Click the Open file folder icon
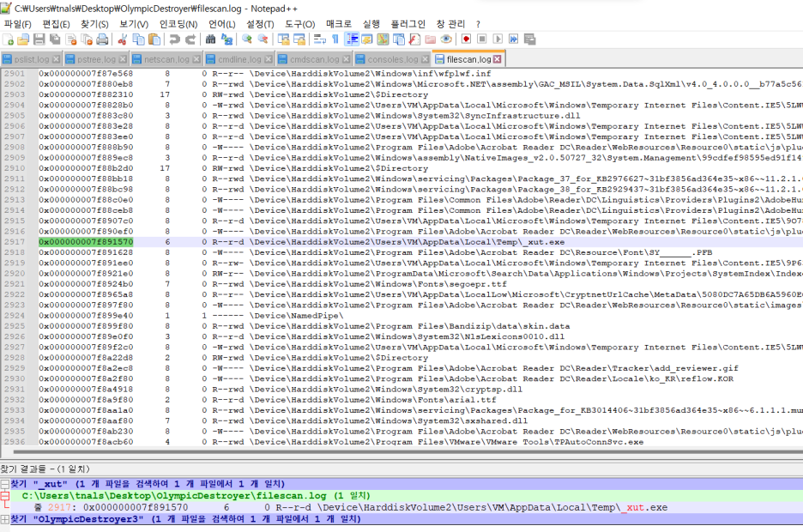Screen dimensions: 803x532 (x=23, y=39)
